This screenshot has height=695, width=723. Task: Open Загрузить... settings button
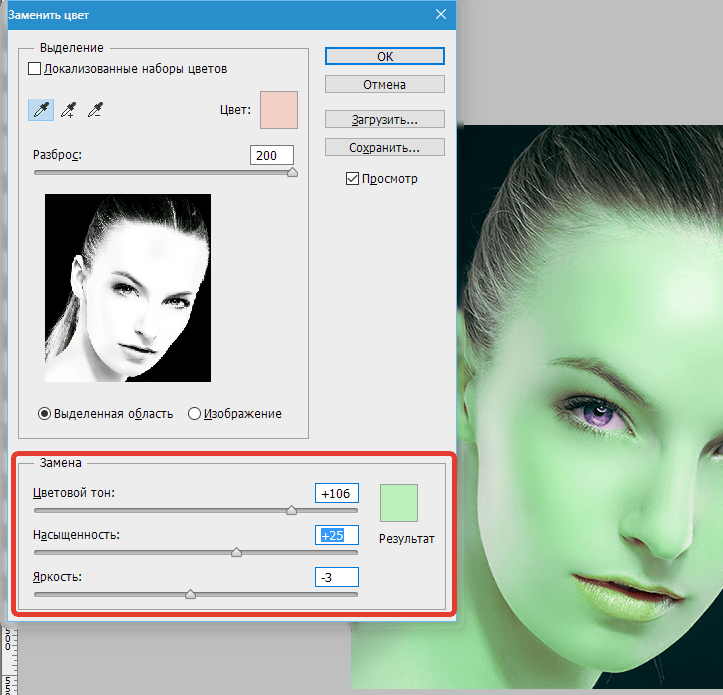point(385,119)
